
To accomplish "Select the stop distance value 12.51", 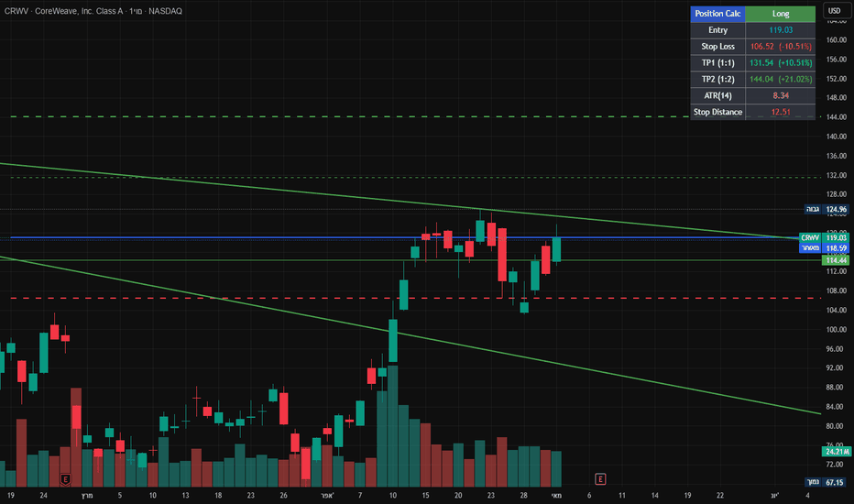I will tap(780, 112).
